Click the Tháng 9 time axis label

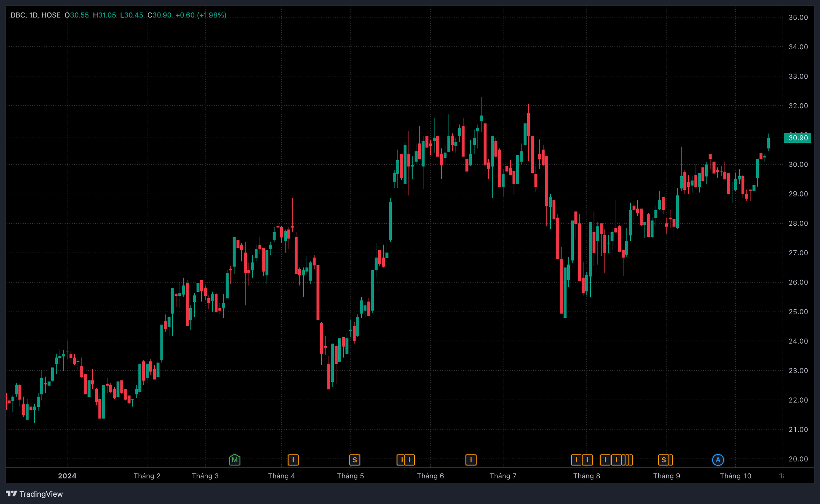pos(667,476)
